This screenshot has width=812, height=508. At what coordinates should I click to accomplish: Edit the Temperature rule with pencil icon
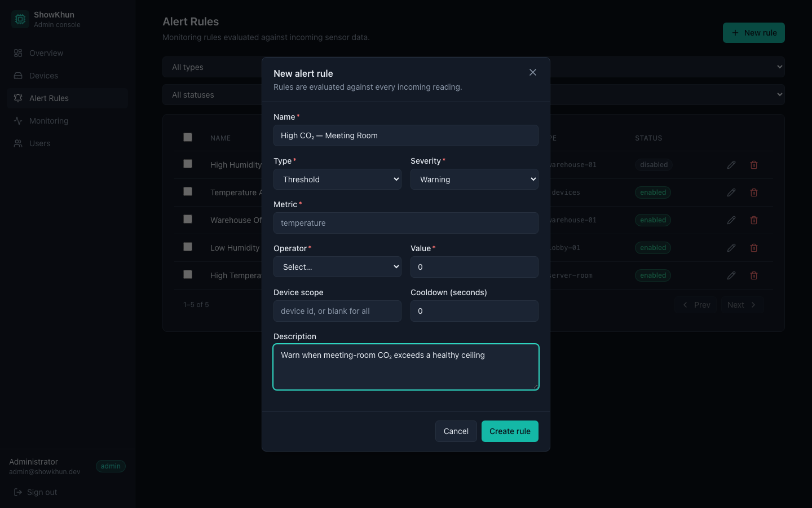pos(731,192)
